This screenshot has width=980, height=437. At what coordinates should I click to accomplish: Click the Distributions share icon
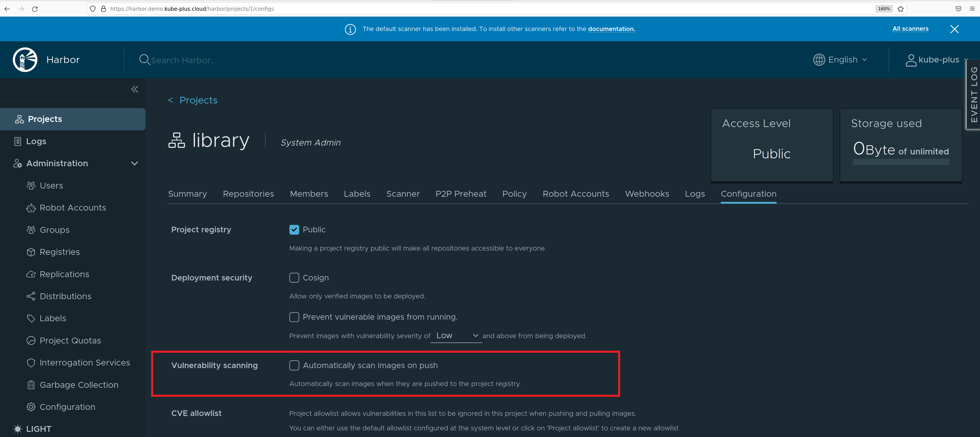[x=31, y=296]
